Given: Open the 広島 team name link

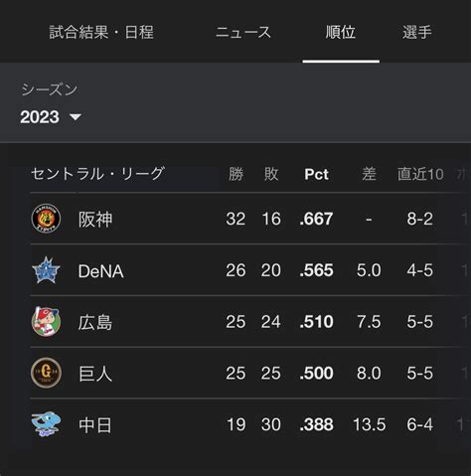Looking at the screenshot, I should point(95,322).
